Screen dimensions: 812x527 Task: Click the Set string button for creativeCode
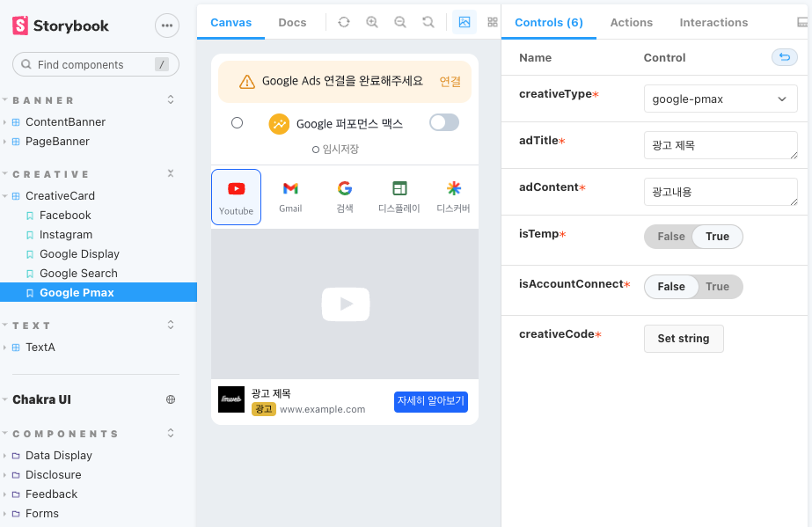(684, 339)
